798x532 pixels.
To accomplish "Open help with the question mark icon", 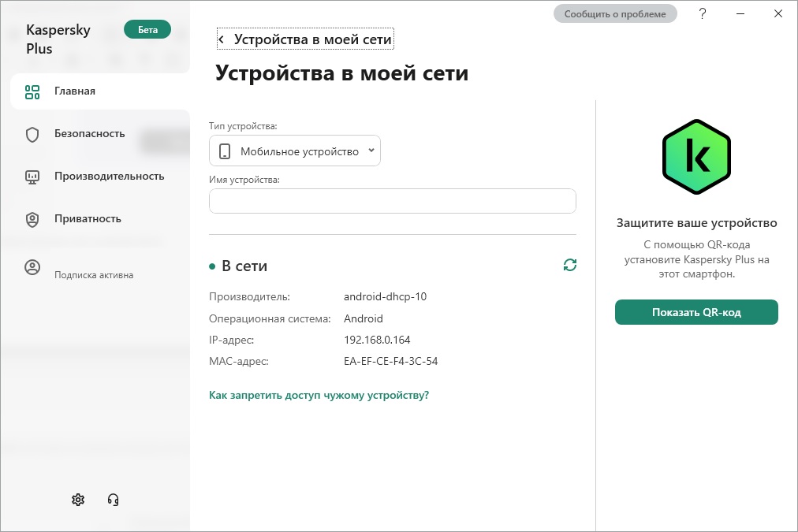I will (703, 13).
